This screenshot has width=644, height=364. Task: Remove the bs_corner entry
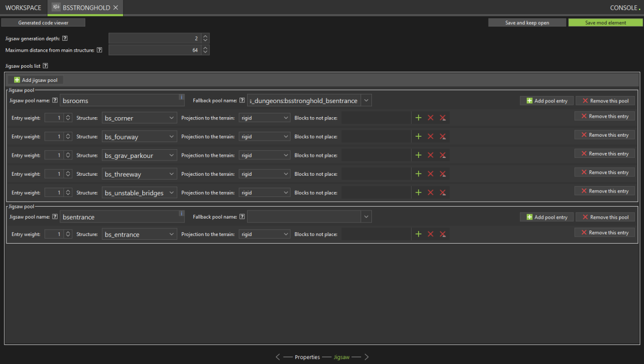pyautogui.click(x=604, y=116)
